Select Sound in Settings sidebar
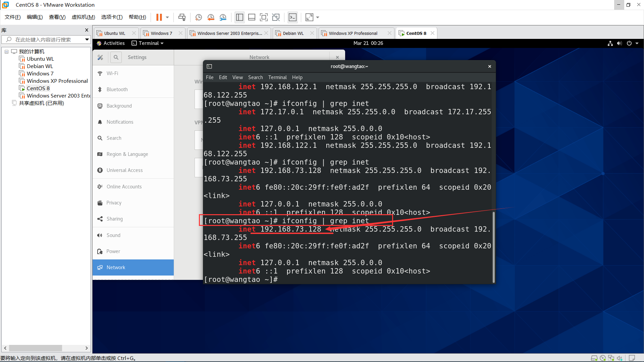 [133, 235]
